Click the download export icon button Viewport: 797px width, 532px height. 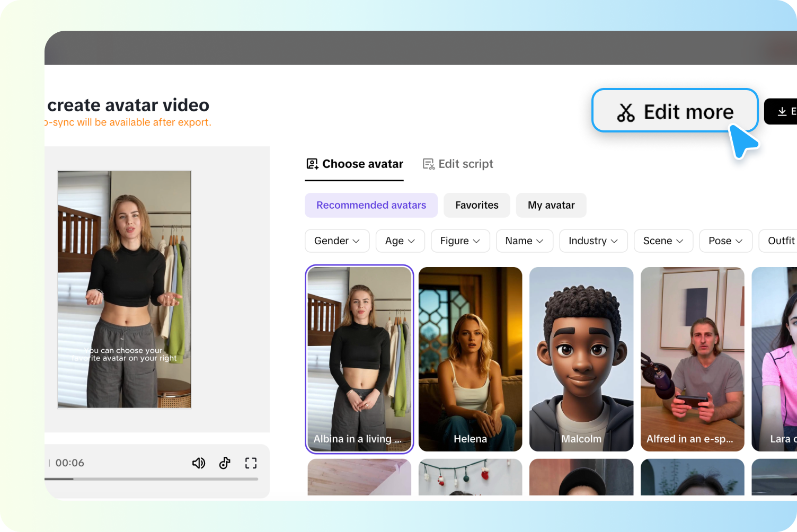point(782,111)
